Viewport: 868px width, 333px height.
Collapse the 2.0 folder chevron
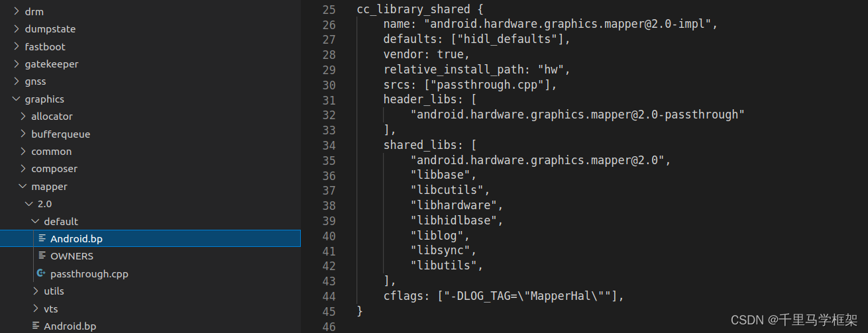click(x=29, y=204)
